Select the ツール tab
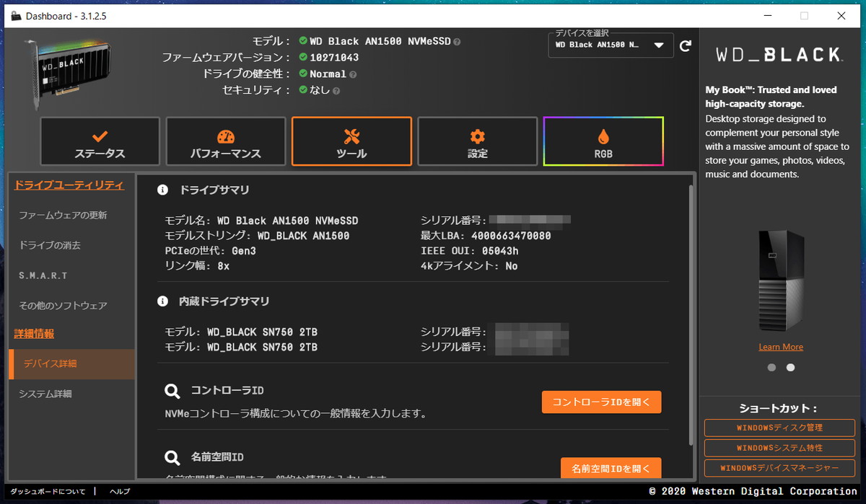866x504 pixels. click(351, 141)
